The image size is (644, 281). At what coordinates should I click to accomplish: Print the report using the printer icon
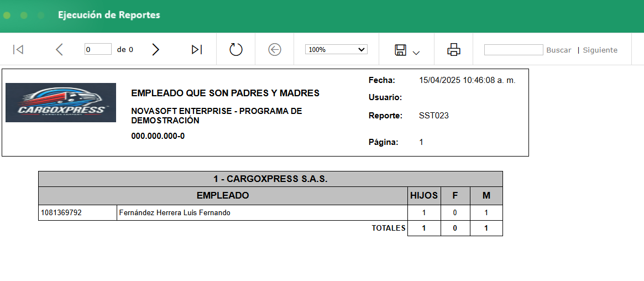coord(453,49)
